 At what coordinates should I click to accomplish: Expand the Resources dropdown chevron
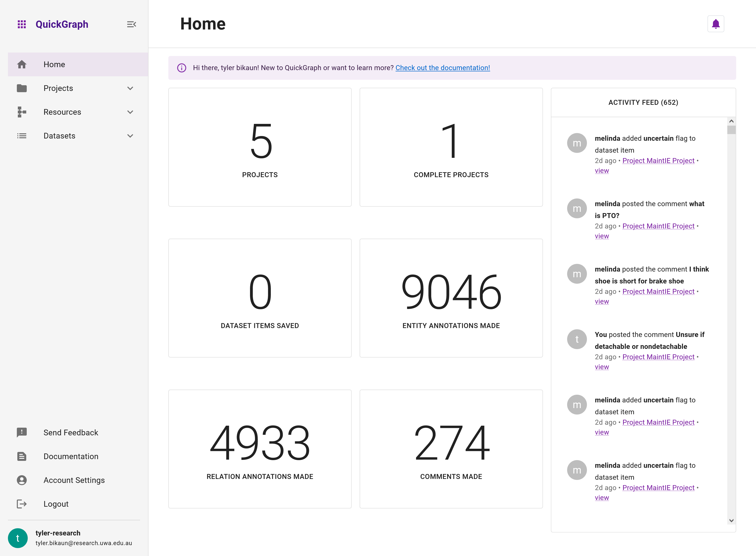click(130, 112)
